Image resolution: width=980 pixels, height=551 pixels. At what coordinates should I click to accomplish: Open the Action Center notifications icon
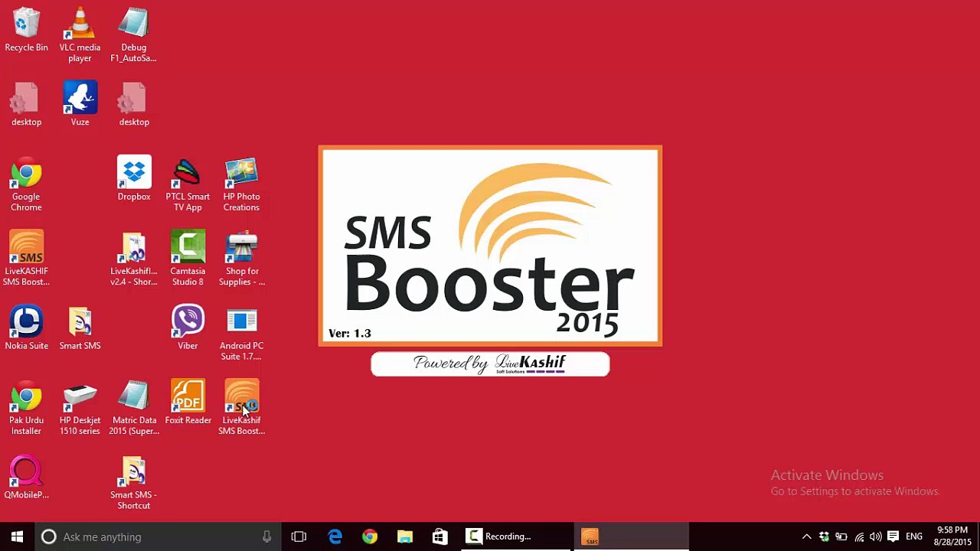click(893, 536)
